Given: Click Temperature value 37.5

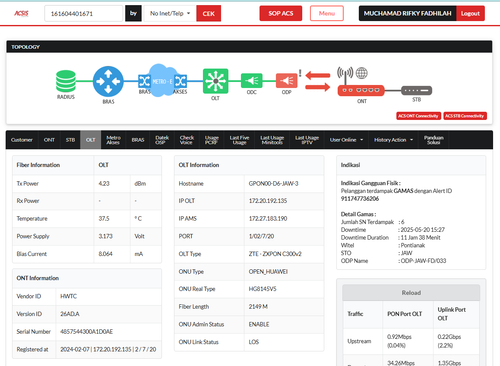Looking at the screenshot, I should pos(104,218).
